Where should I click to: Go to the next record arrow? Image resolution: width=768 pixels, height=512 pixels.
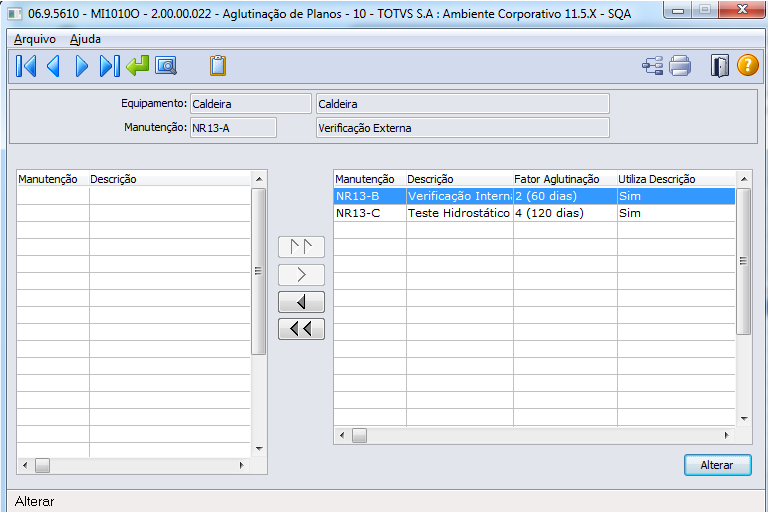click(x=82, y=66)
